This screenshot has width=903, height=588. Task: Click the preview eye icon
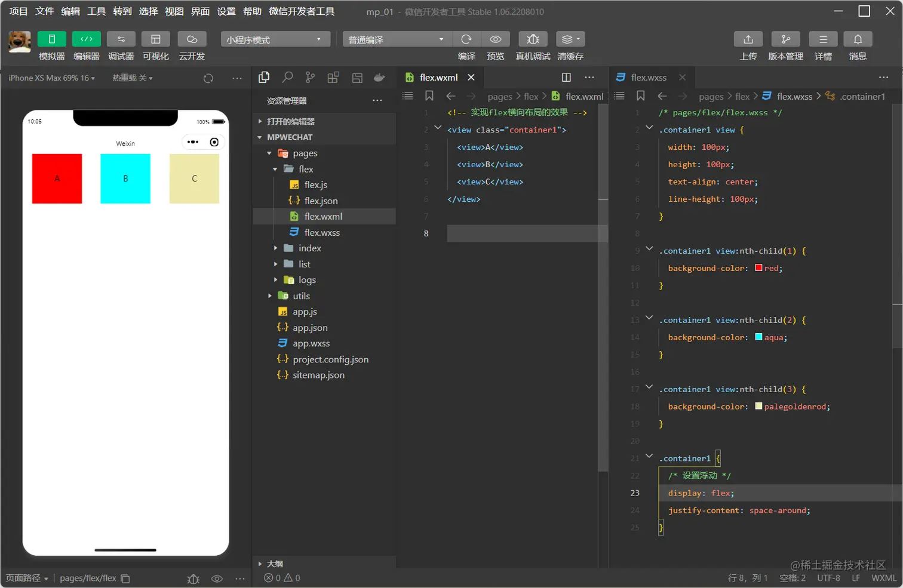click(x=496, y=39)
